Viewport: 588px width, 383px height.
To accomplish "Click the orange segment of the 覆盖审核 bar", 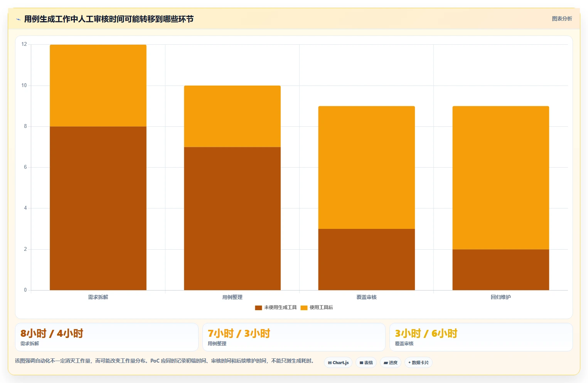I will point(366,168).
